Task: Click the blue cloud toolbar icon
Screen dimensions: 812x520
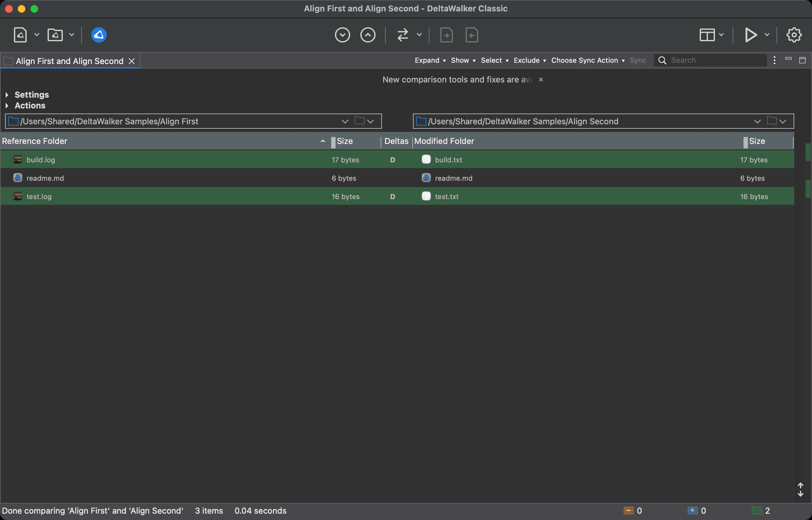Action: pos(99,35)
